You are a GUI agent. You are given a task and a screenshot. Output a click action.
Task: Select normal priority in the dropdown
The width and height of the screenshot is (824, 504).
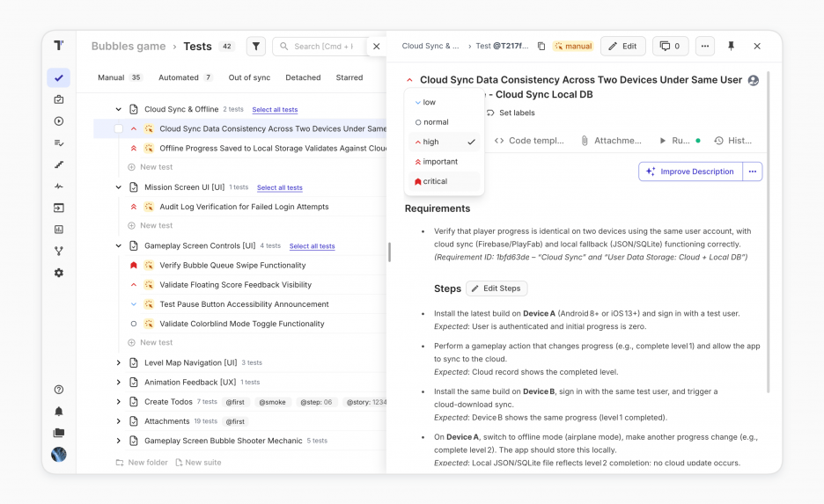[x=444, y=122]
